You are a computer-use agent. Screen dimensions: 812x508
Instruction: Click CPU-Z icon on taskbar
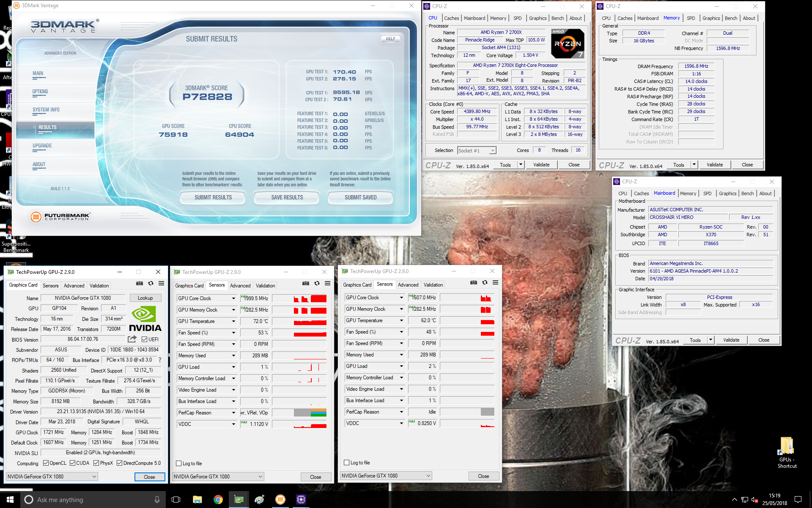301,500
